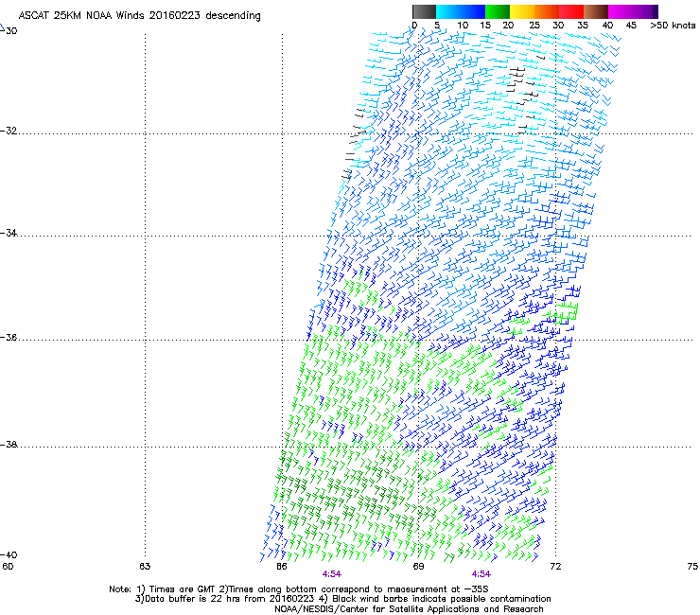Image resolution: width=700 pixels, height=615 pixels.
Task: Click the 72 longitude axis label
Action: [555, 567]
